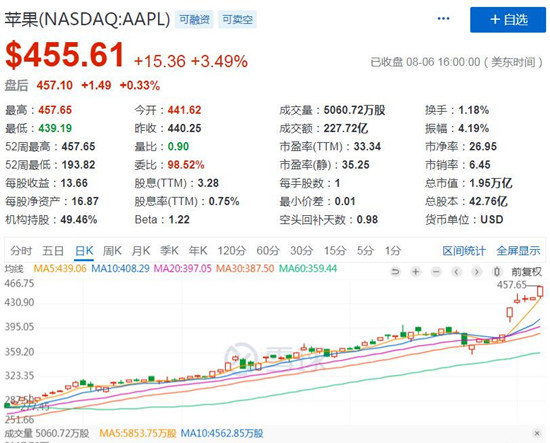
Task: Click the 昨收 value 440.25
Action: 185,128
